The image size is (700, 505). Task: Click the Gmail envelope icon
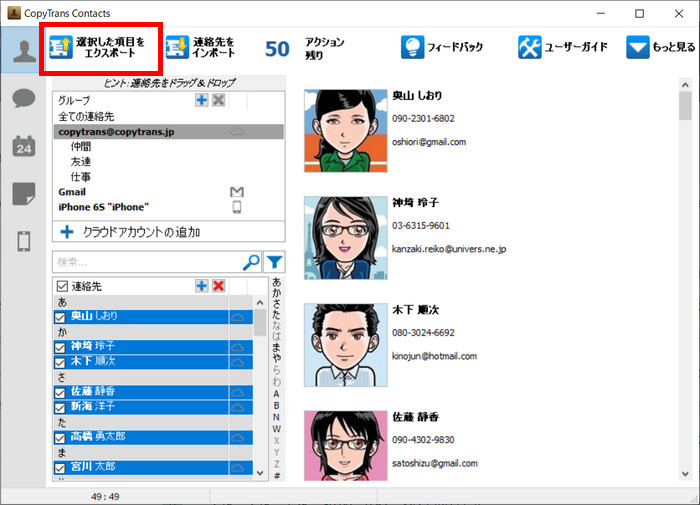click(237, 192)
